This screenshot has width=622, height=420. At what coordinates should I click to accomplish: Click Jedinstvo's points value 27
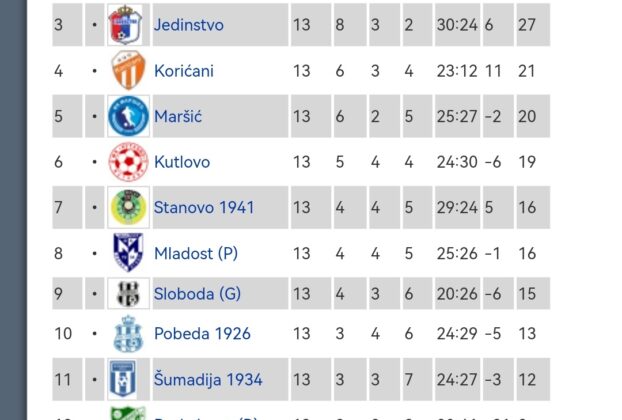pyautogui.click(x=527, y=25)
